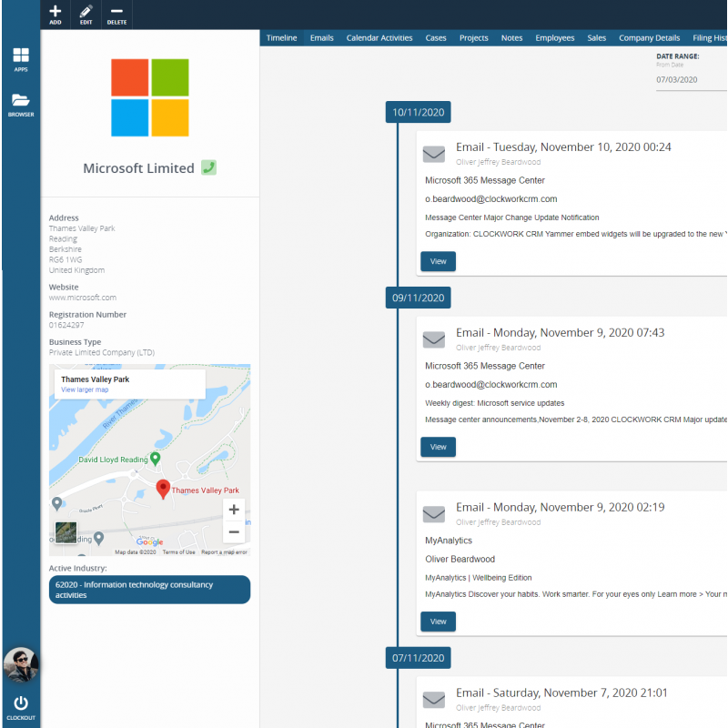The image size is (728, 728).
Task: Toggle the map satellite view thumbnail
Action: 66,532
